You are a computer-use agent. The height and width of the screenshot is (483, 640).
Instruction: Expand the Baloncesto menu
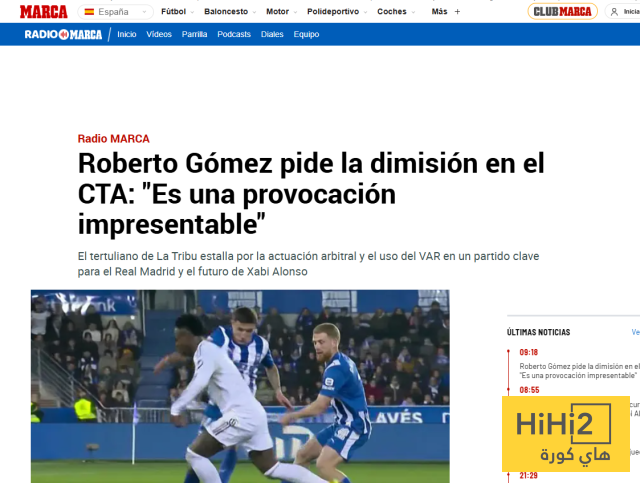coord(232,12)
